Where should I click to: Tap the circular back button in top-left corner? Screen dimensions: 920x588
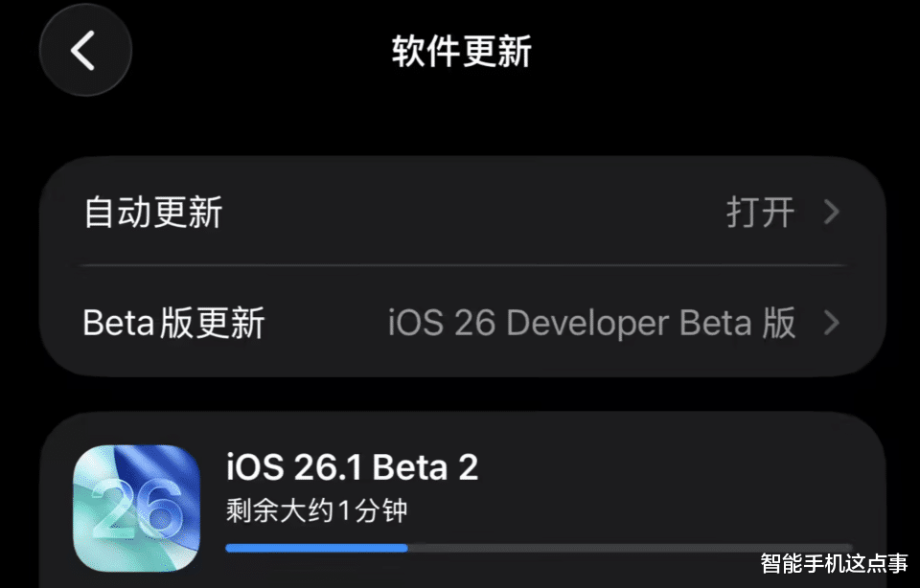pyautogui.click(x=84, y=52)
